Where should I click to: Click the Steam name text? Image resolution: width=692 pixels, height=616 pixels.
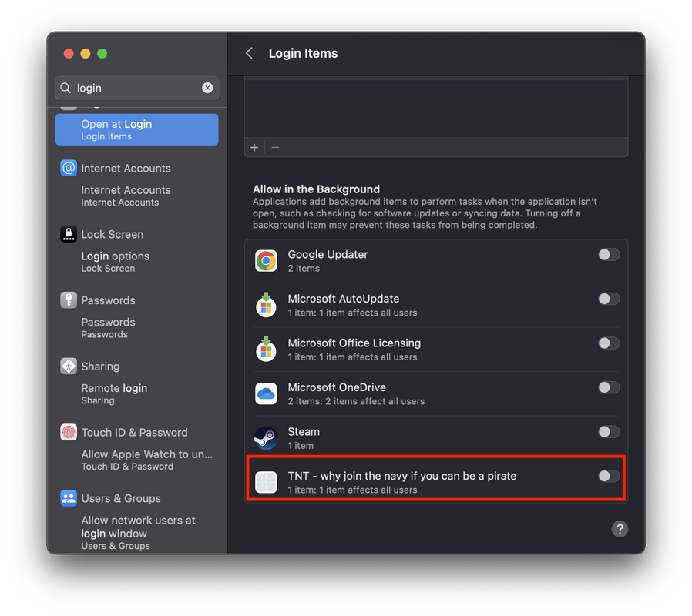[304, 432]
